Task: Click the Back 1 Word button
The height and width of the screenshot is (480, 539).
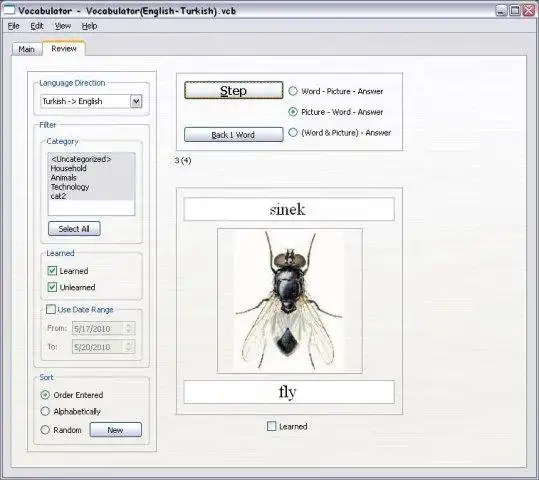Action: [x=234, y=134]
